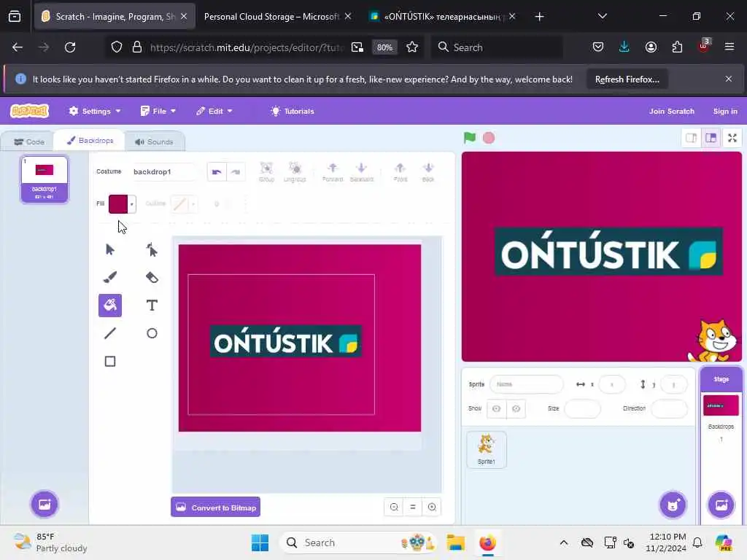Click Sign in link
The image size is (747, 560).
click(x=725, y=111)
